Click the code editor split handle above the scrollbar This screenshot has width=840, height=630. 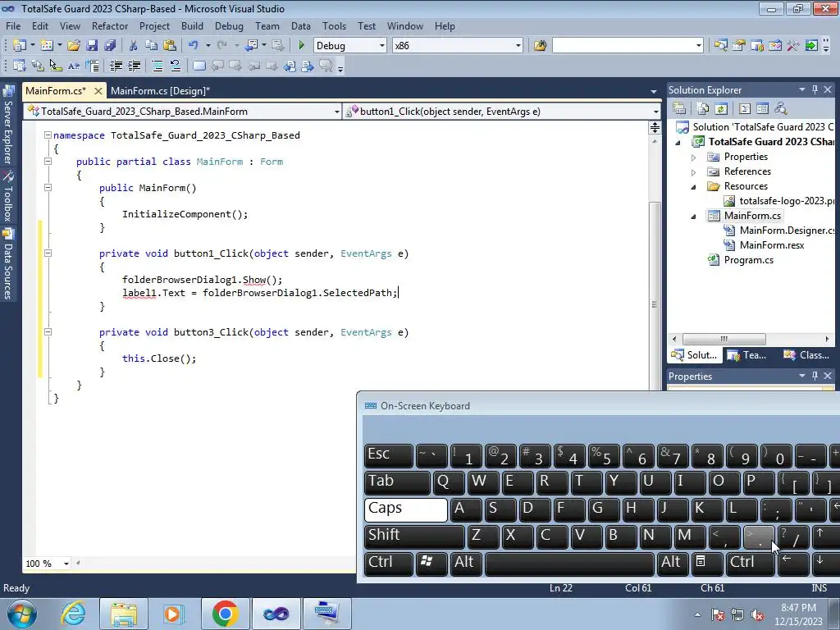click(655, 127)
